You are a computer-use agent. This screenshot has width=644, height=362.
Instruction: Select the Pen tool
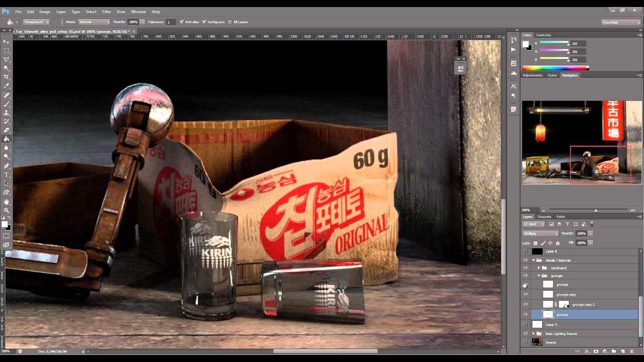[7, 165]
